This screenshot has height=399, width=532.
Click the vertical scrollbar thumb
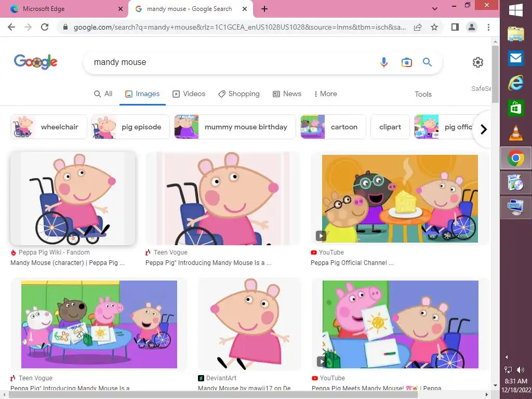(x=495, y=75)
